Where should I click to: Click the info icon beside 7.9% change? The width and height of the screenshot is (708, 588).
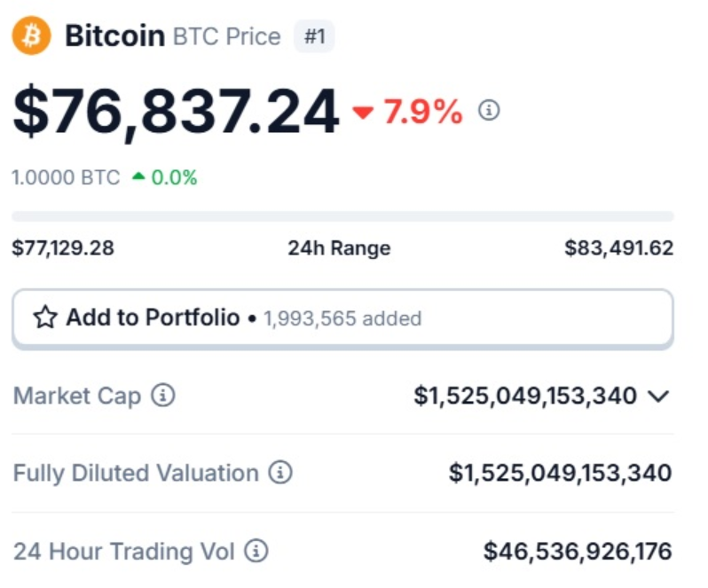[489, 111]
